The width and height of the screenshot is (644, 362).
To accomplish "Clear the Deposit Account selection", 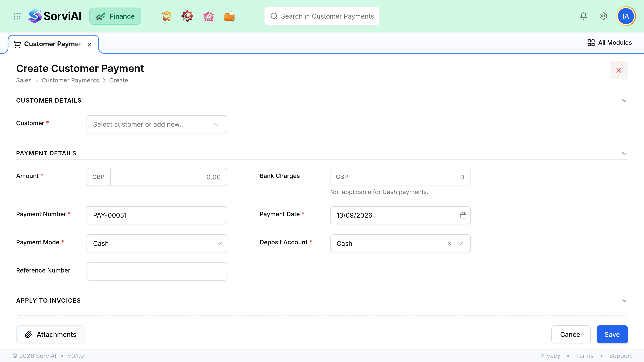I will 449,243.
